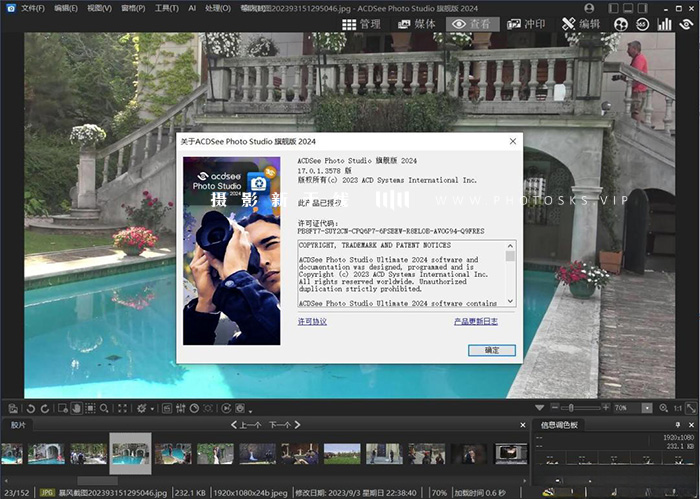Click the clock-shaped icon in toolbar
The image size is (700, 499).
195,408
